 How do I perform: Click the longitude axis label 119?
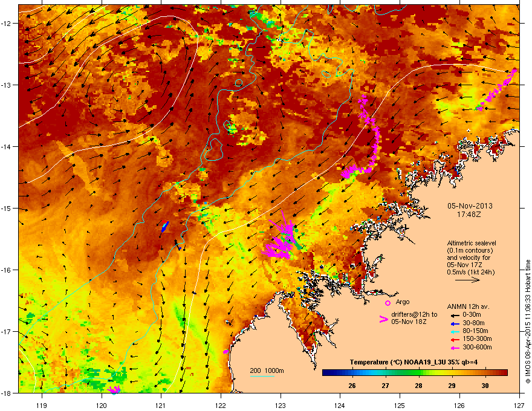(x=41, y=405)
